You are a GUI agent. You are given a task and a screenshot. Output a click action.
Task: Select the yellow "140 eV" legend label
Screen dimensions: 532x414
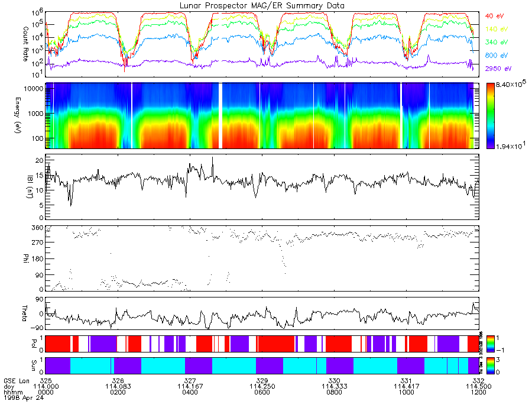tap(497, 29)
